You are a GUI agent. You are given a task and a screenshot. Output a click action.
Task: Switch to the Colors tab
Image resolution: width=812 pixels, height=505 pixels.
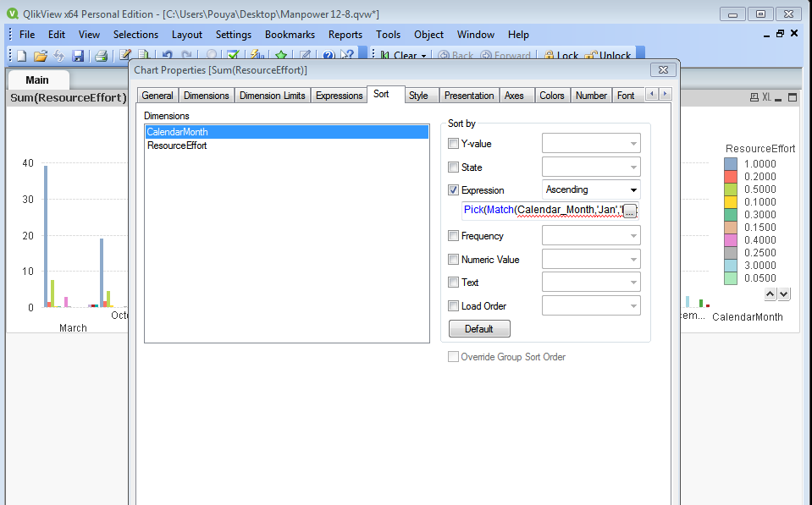tap(552, 96)
